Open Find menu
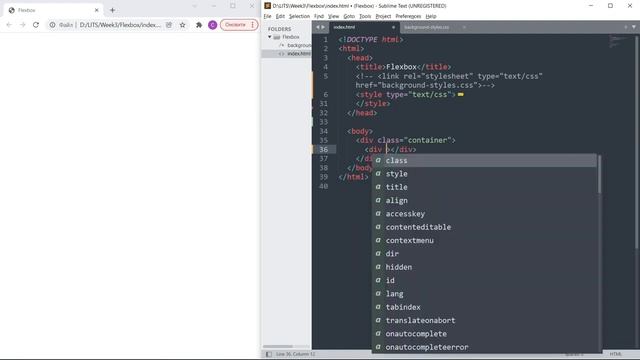The width and height of the screenshot is (640, 360). [x=319, y=16]
